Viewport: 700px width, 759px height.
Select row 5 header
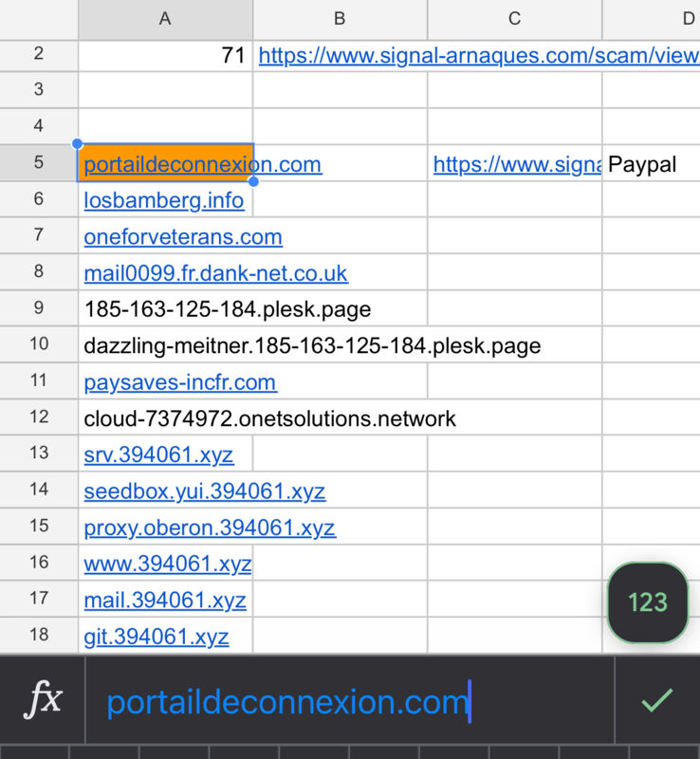click(39, 163)
